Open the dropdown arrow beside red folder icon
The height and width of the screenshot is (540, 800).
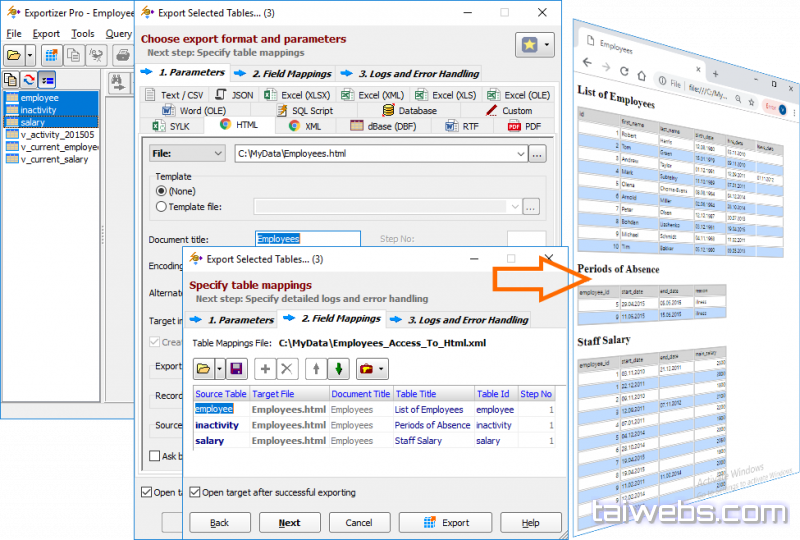click(382, 369)
